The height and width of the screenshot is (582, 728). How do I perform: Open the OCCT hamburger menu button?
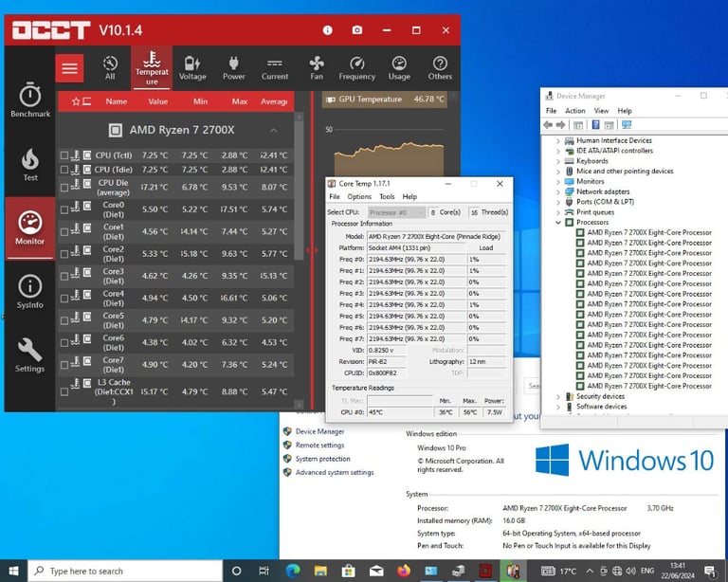(69, 68)
